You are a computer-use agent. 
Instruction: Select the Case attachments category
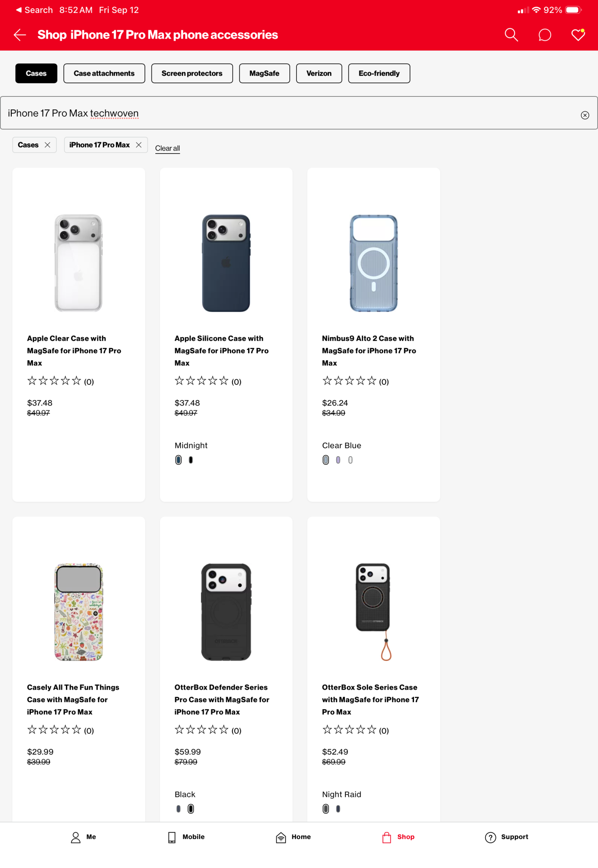[104, 73]
